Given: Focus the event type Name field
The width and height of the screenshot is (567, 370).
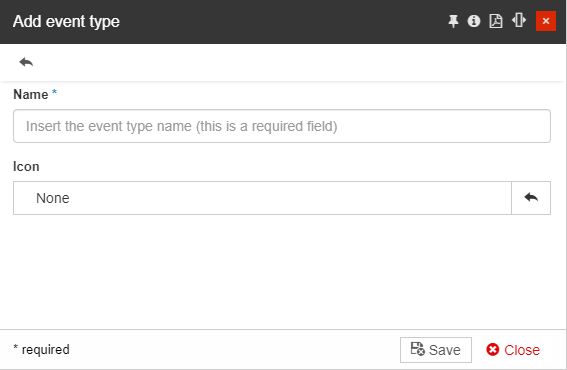Looking at the screenshot, I should [x=282, y=126].
